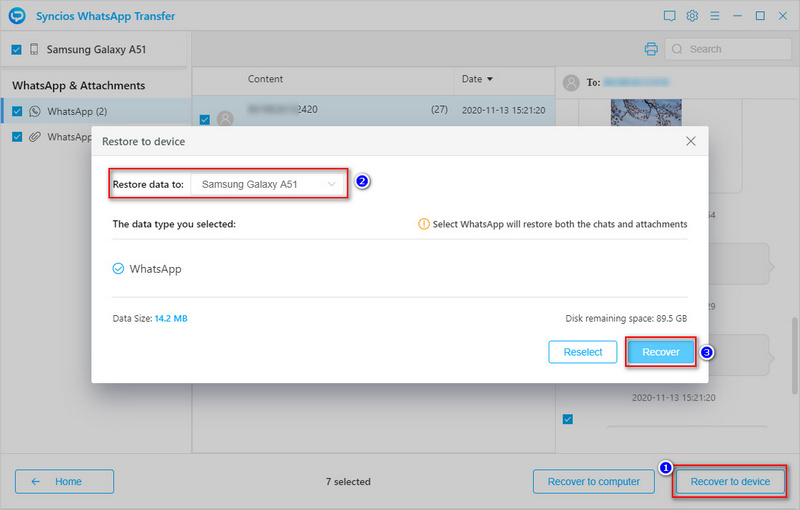Click the WhatsApp logo icon in sidebar
This screenshot has height=510, width=800.
tap(35, 111)
